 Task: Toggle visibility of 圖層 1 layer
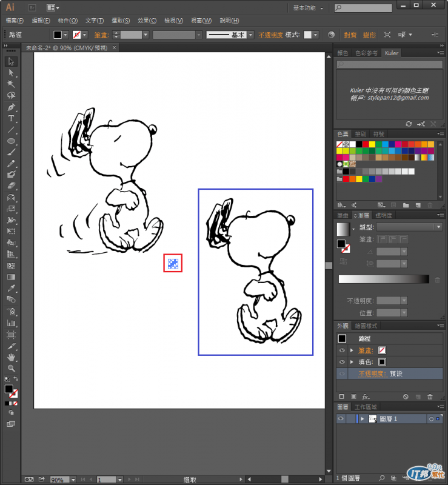pos(341,419)
